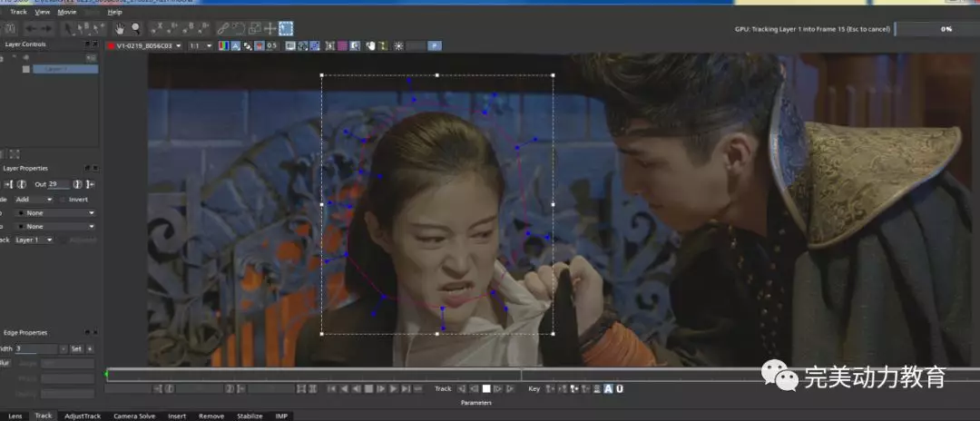Click the stop tracking white square
This screenshot has height=421, width=980.
click(486, 388)
